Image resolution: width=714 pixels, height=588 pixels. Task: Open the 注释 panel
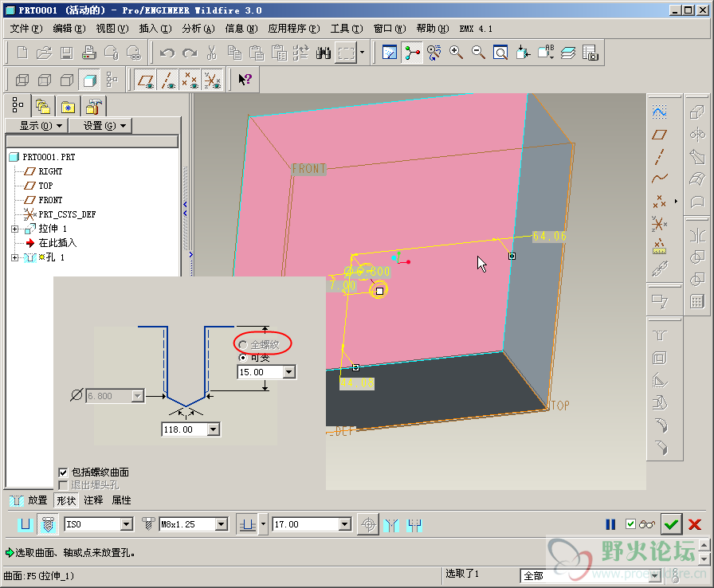click(93, 500)
